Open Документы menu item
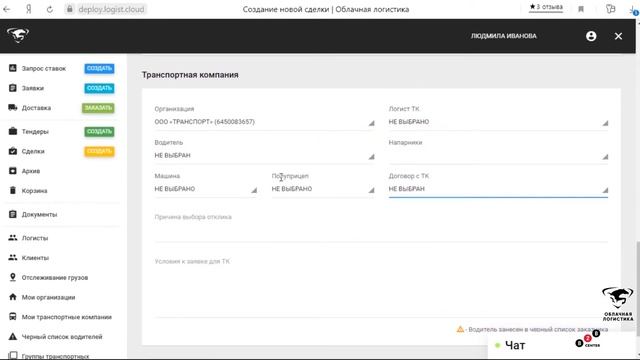 point(39,214)
